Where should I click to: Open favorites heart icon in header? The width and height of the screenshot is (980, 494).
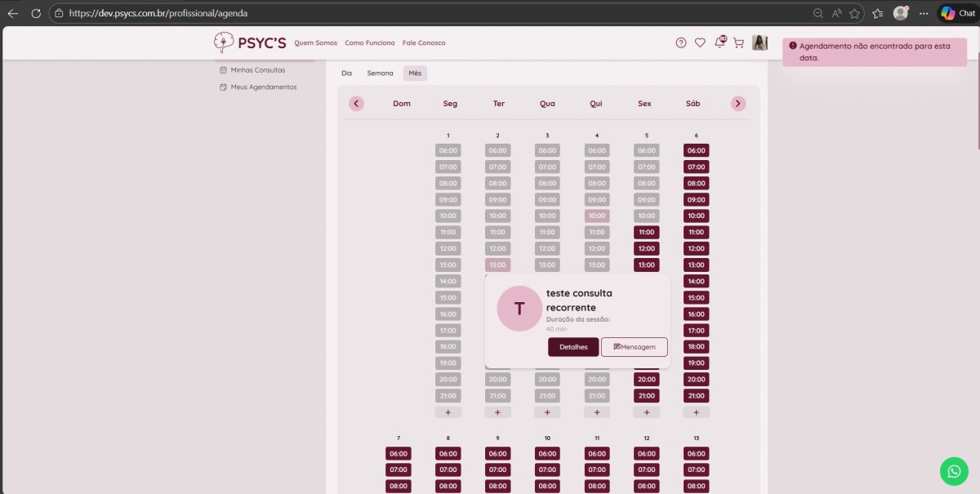[x=700, y=43]
